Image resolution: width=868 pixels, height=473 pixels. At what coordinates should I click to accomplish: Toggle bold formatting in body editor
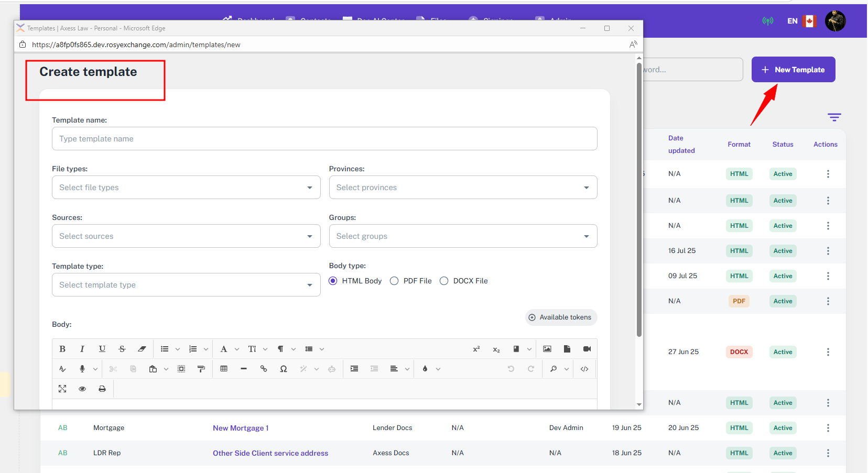[62, 349]
